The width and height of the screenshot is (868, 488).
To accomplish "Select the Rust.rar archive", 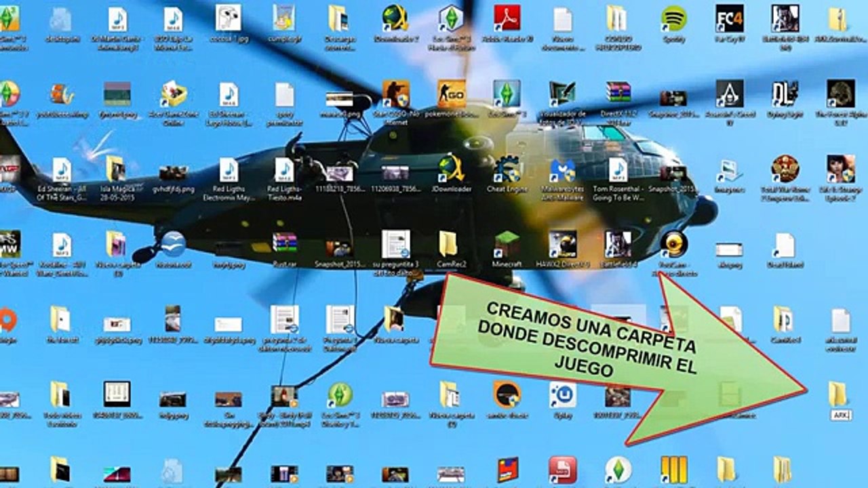I will (x=284, y=244).
